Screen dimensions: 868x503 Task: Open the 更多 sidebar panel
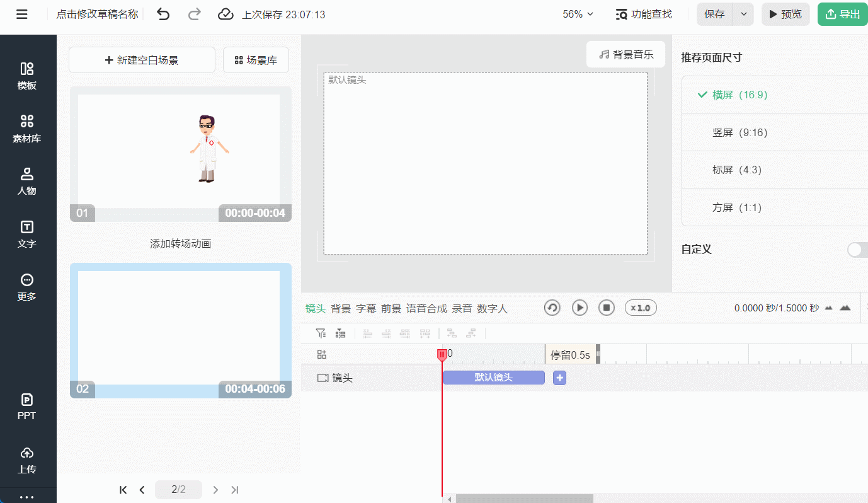[x=27, y=287]
